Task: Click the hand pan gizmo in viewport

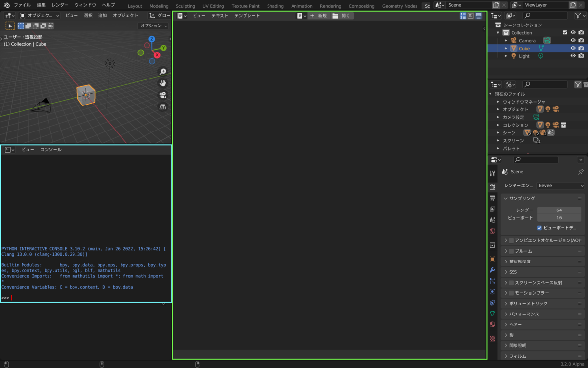Action: [x=163, y=83]
